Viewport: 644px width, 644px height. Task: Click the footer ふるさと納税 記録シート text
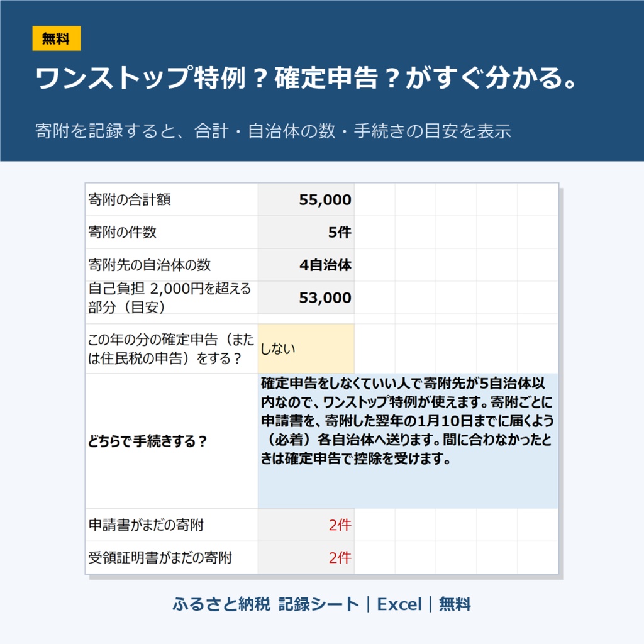pos(266,604)
